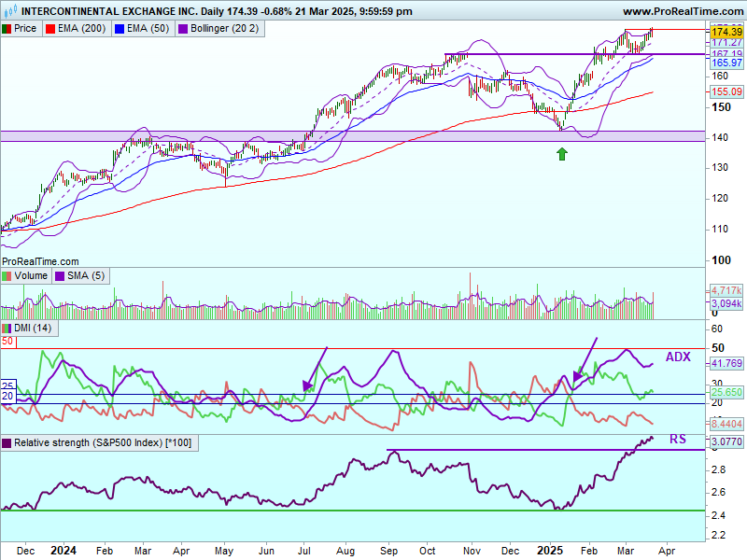Click the purple SMA (5) legend icon
The width and height of the screenshot is (747, 560).
[x=60, y=276]
